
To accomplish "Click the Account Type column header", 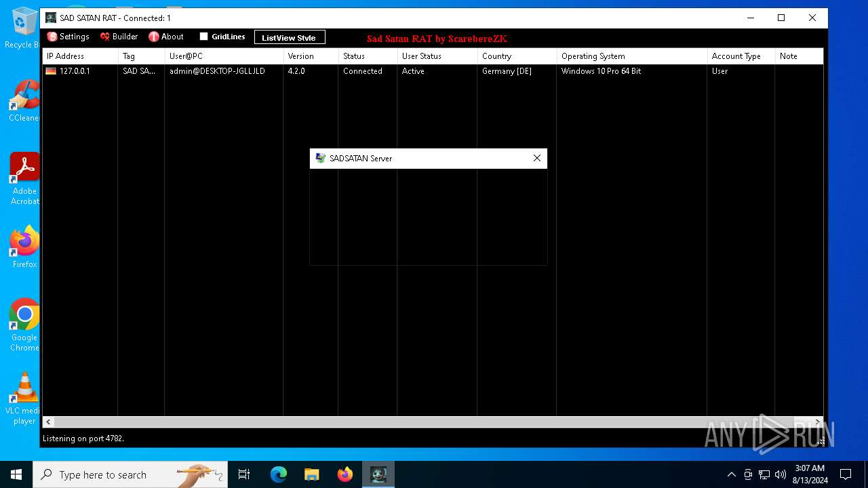I will (741, 56).
